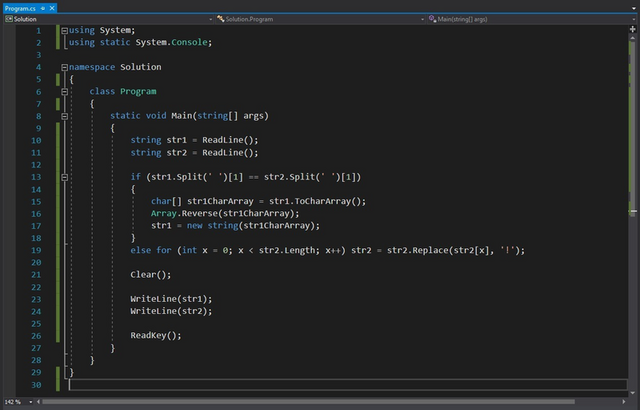The image size is (640, 410).
Task: Click the horizontal scrollbar right arrow
Action: coord(624,402)
